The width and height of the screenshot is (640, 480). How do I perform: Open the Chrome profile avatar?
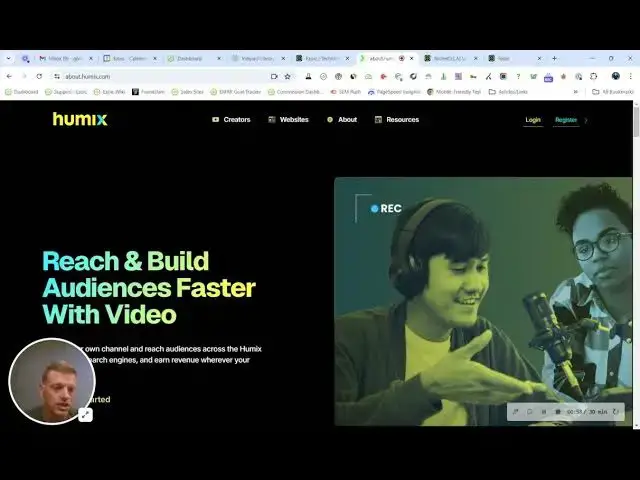[616, 76]
